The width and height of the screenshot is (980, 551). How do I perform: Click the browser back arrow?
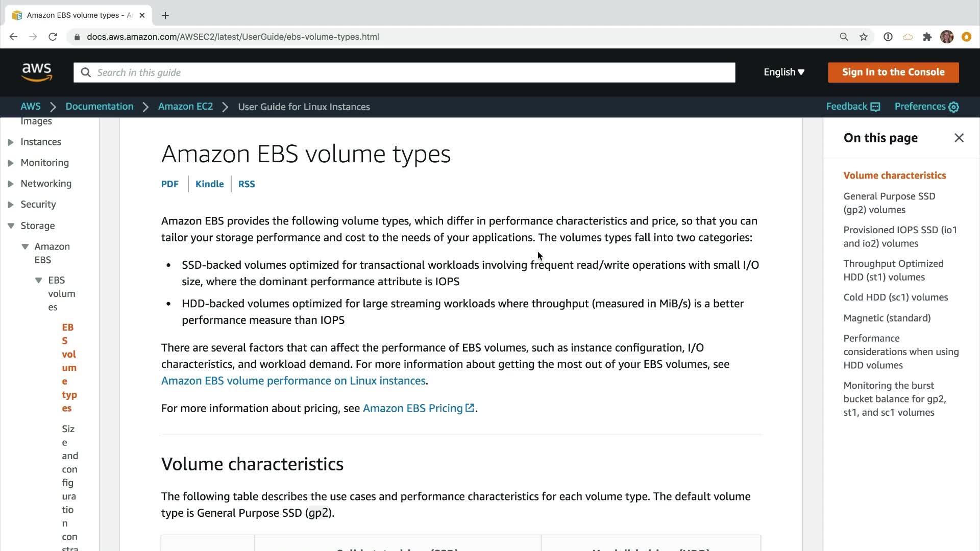(14, 37)
